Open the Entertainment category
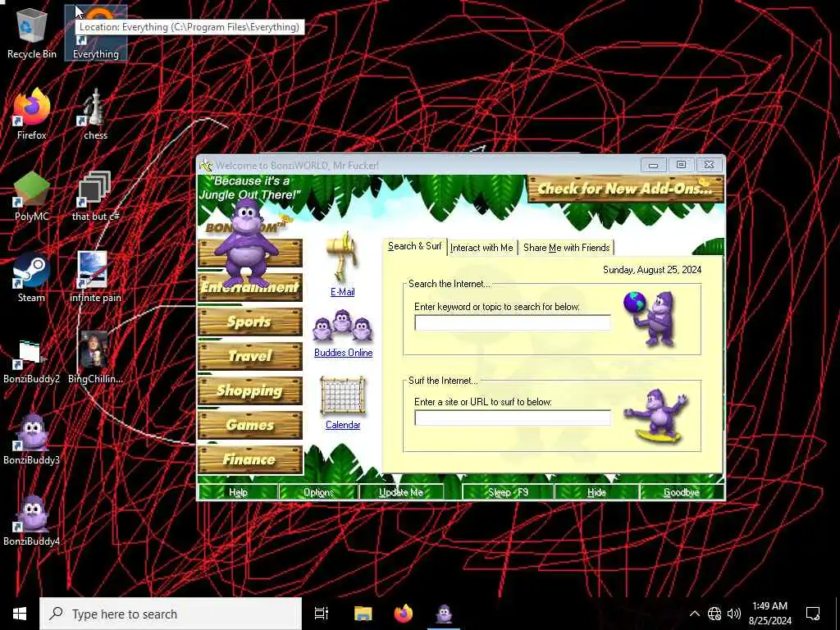Image resolution: width=840 pixels, height=630 pixels. tap(250, 288)
